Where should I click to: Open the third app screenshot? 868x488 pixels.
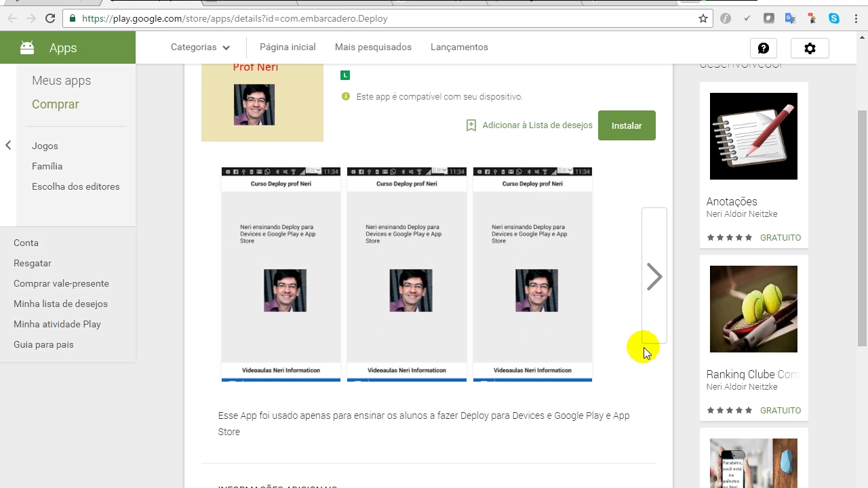coord(532,274)
